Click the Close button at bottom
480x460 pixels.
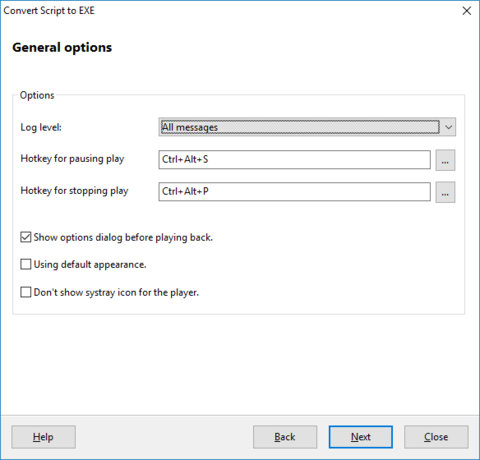click(x=436, y=437)
